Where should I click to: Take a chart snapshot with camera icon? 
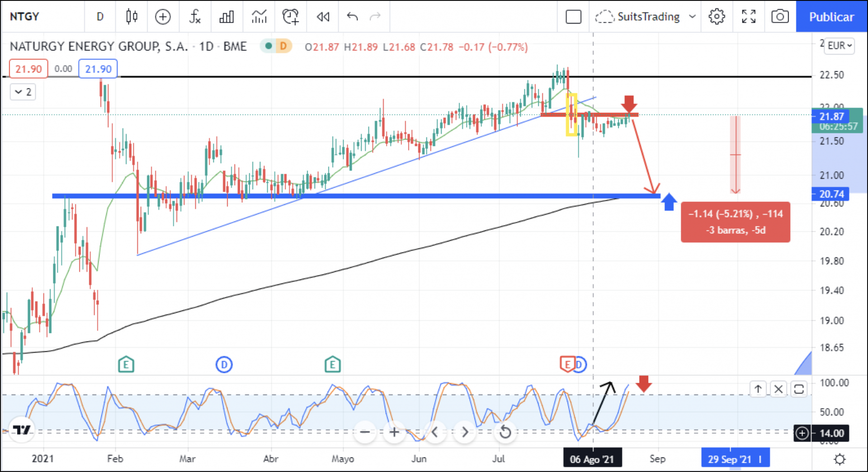click(x=780, y=17)
